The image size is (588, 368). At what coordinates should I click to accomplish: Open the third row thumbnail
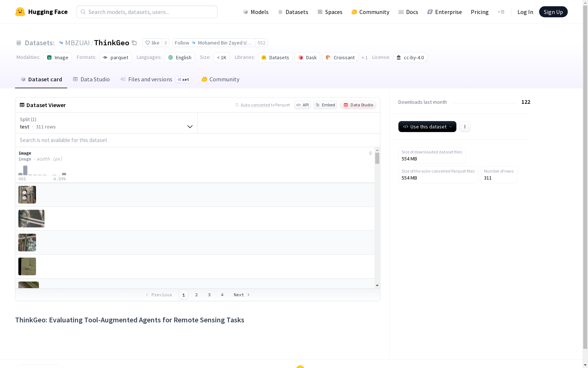[x=27, y=243]
